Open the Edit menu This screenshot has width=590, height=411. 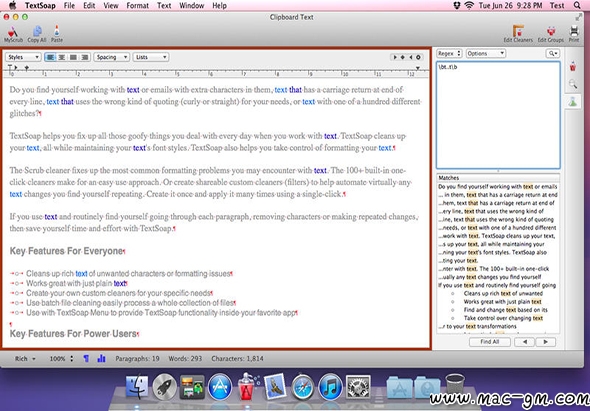point(89,5)
